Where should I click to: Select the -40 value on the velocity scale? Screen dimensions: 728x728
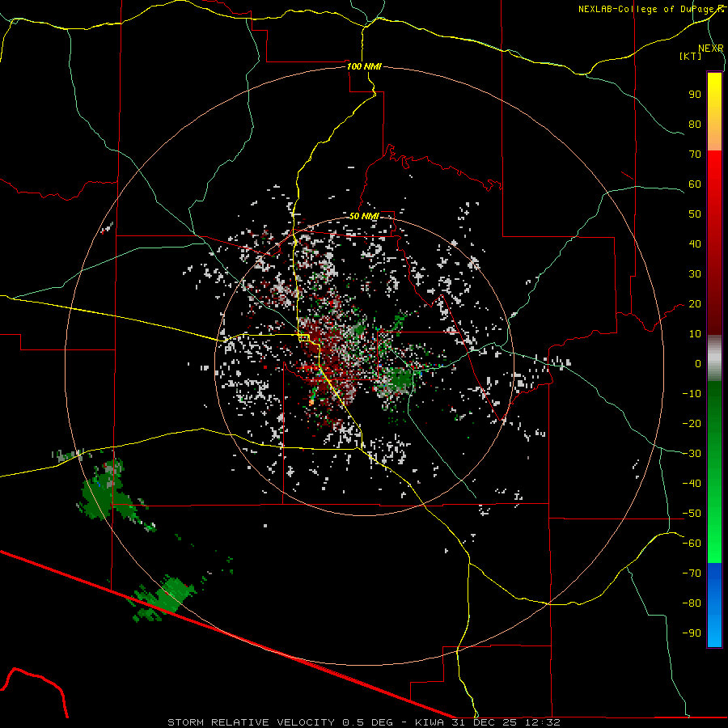tap(692, 484)
